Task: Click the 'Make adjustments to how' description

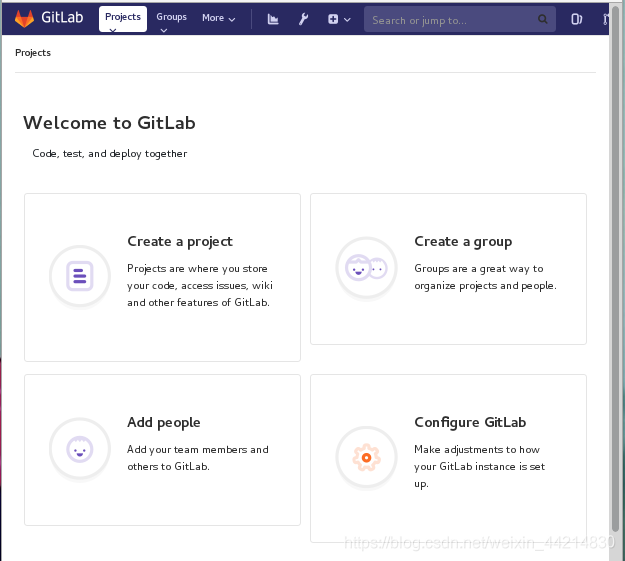Action: [480, 467]
